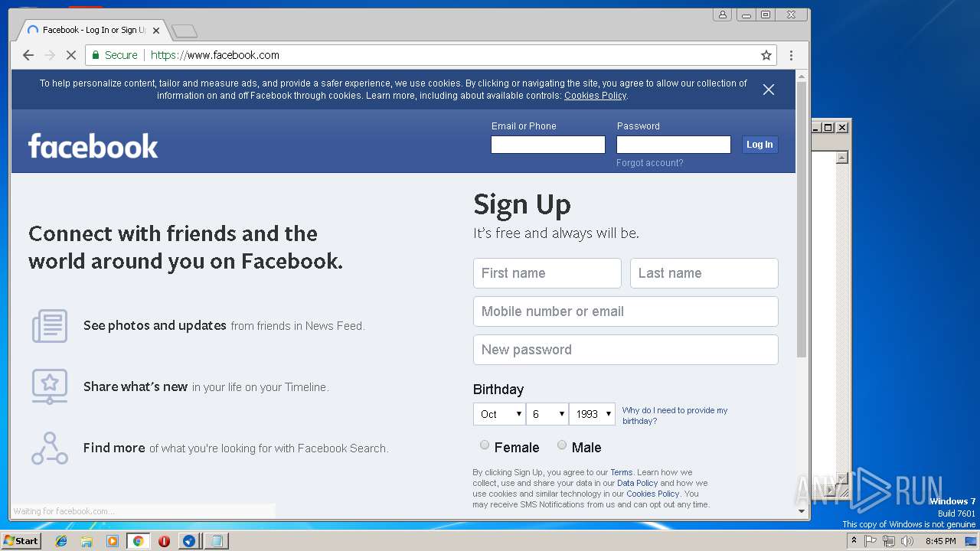The width and height of the screenshot is (980, 551).
Task: Click the First name field
Action: 547,273
